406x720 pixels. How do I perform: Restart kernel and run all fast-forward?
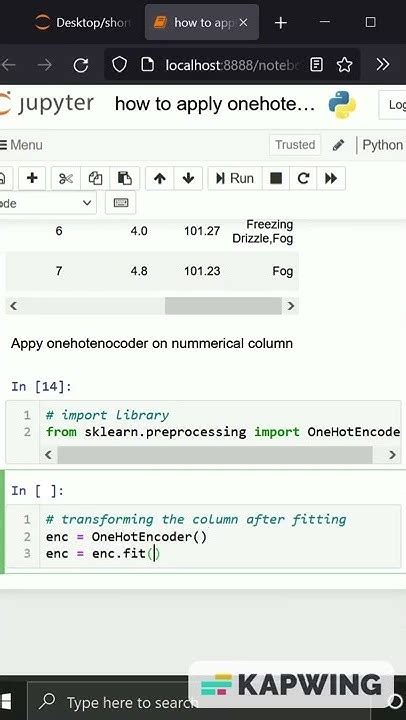(x=331, y=178)
